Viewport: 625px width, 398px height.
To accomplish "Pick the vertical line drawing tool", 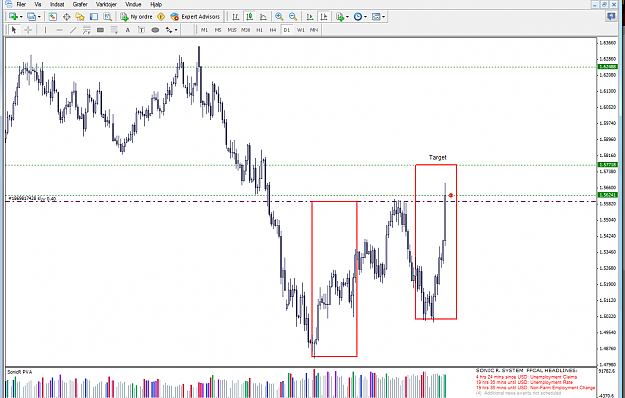I will (45, 30).
